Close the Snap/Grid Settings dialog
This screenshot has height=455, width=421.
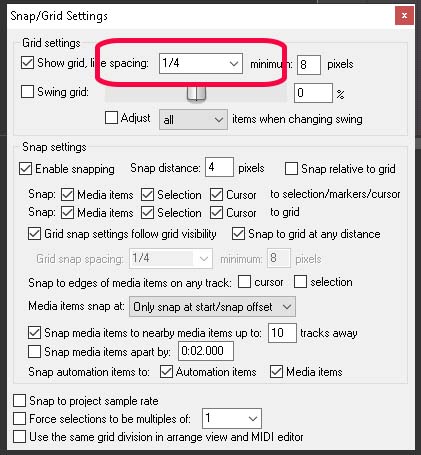[x=404, y=15]
